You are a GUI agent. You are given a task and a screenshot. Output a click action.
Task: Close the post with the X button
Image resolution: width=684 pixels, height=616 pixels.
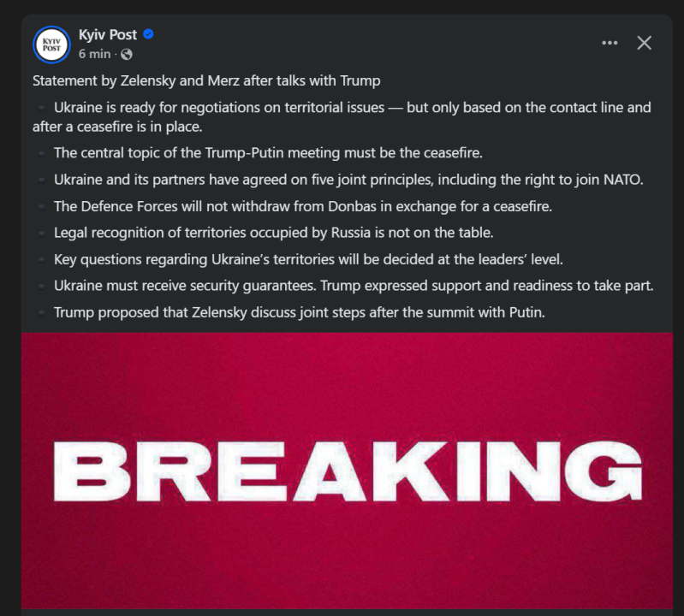point(645,43)
